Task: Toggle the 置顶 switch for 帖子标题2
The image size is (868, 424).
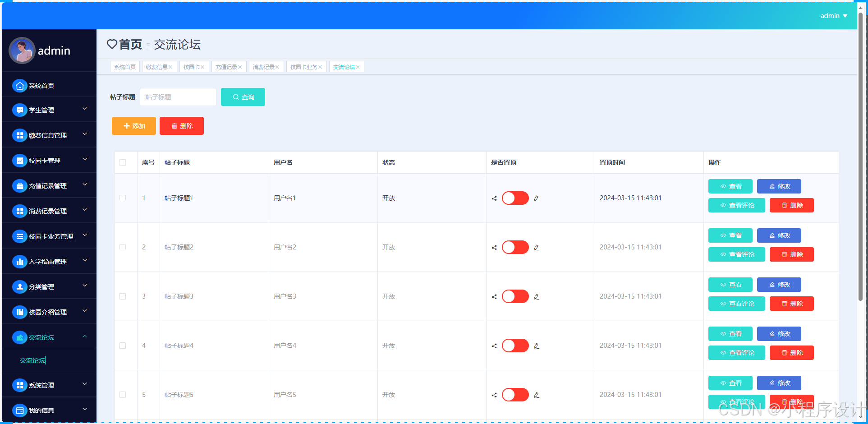Action: pyautogui.click(x=515, y=247)
